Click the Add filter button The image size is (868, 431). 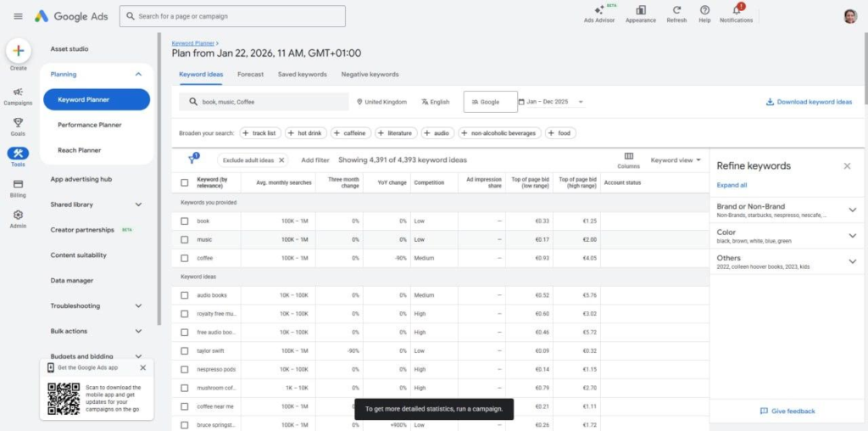click(315, 160)
